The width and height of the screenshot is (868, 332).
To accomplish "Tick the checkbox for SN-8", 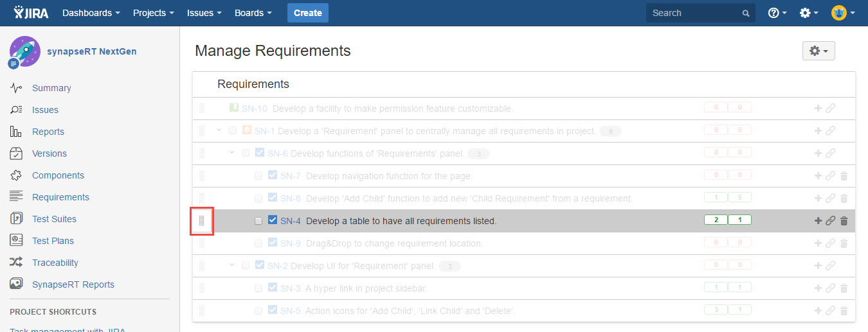I will (x=258, y=198).
